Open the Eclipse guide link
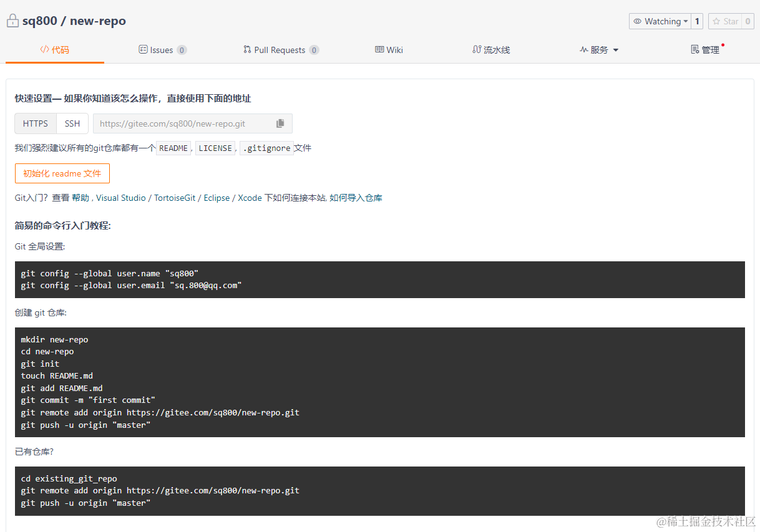This screenshot has height=532, width=760. [217, 198]
